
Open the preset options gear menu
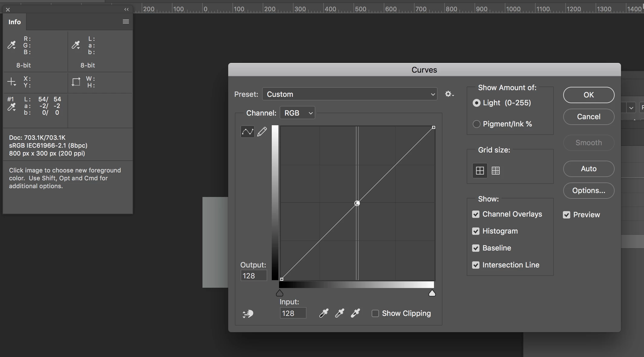(449, 94)
